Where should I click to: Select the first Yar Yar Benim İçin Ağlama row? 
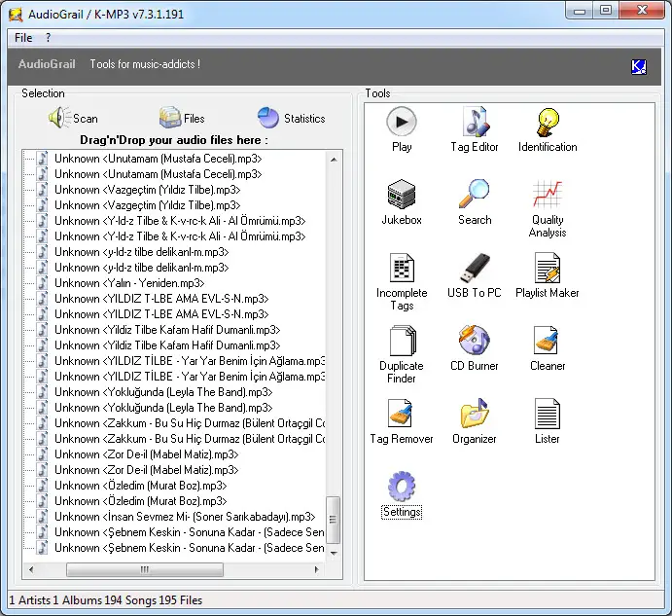[x=190, y=361]
